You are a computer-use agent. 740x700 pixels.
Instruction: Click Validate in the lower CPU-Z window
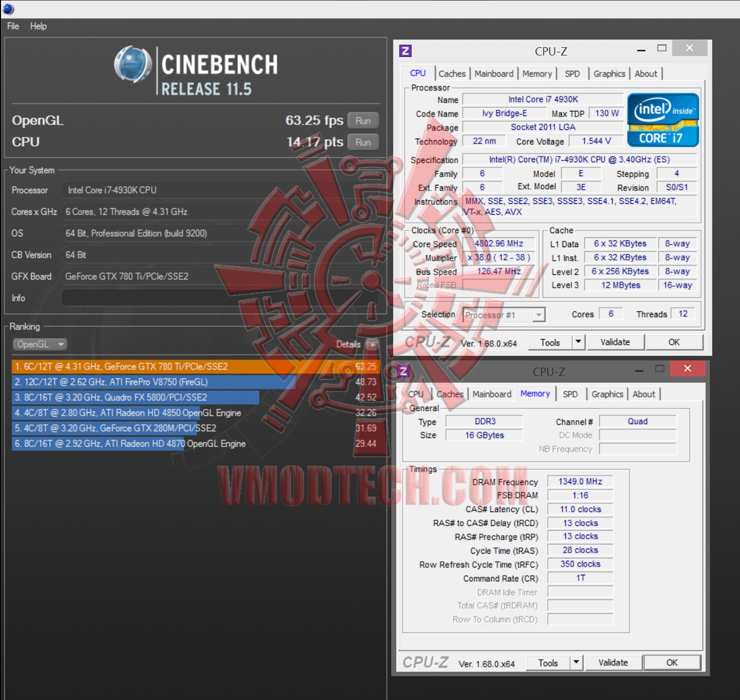pos(613,663)
